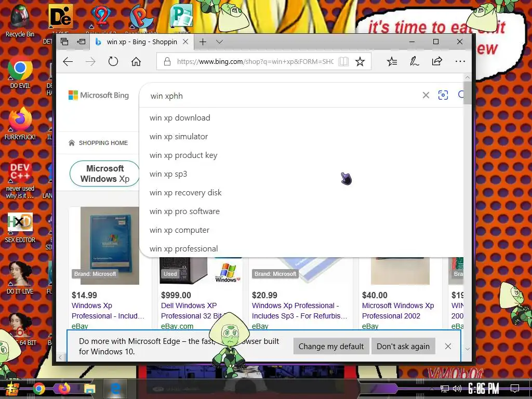Image resolution: width=532 pixels, height=399 pixels.
Task: Go to the Edge home page
Action: [136, 61]
